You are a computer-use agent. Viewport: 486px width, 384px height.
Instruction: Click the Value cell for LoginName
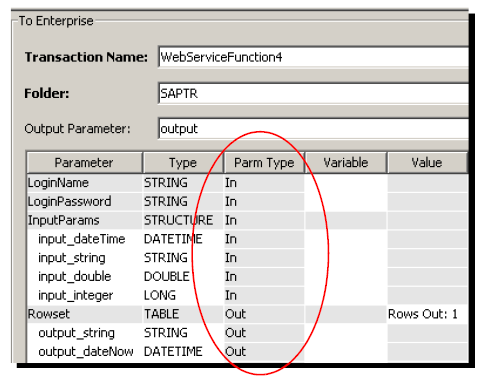tap(427, 183)
